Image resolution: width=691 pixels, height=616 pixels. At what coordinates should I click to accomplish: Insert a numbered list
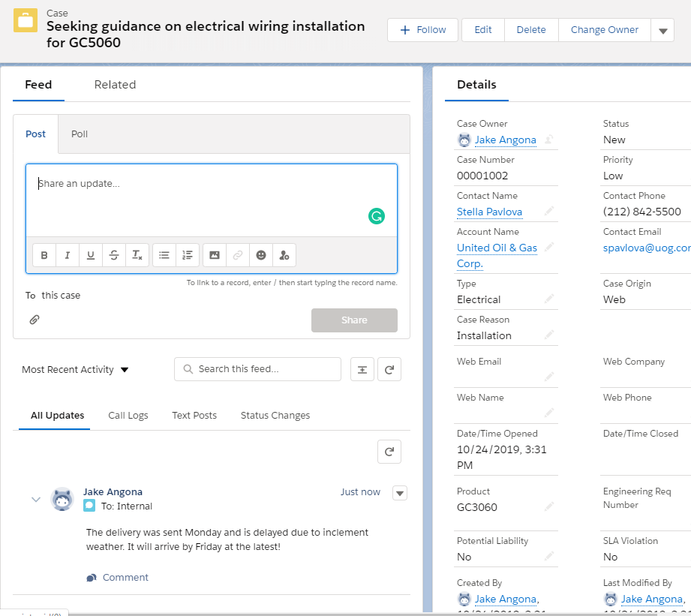[188, 255]
